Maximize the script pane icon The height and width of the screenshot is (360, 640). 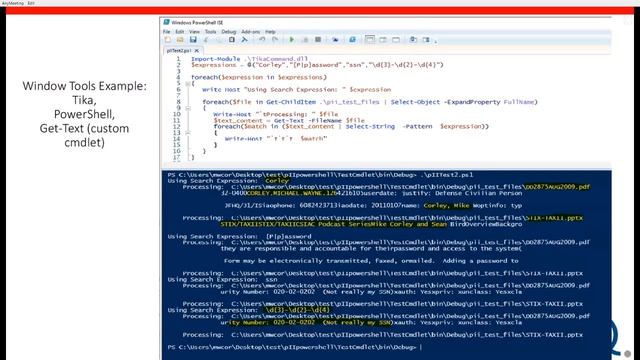[x=396, y=40]
